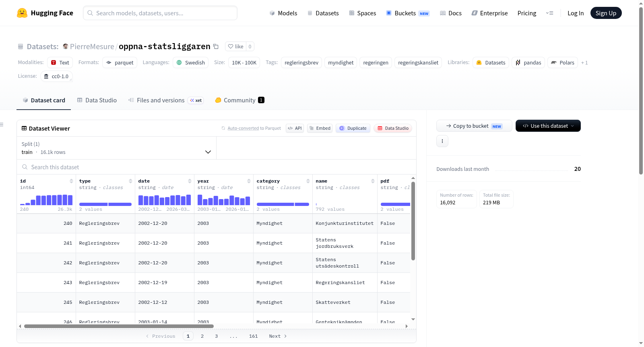The image size is (644, 347).
Task: Sort the date column
Action: 190,181
